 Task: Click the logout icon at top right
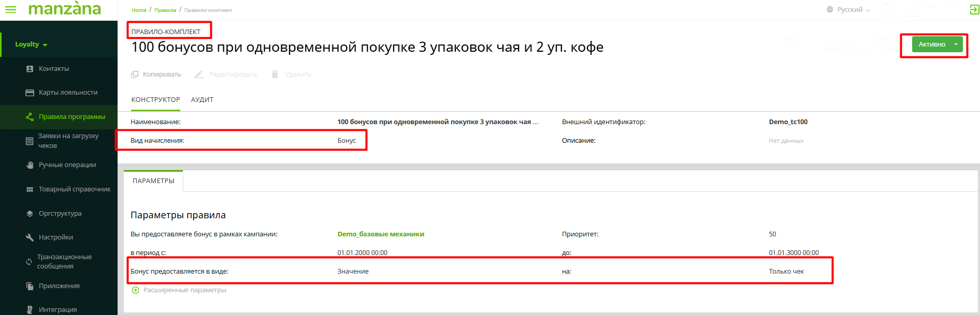pos(974,9)
